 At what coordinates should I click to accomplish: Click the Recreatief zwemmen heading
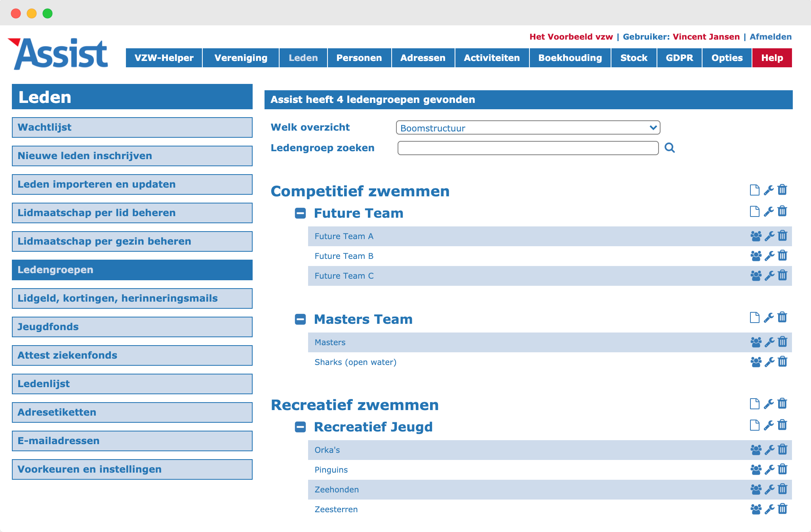(x=355, y=405)
